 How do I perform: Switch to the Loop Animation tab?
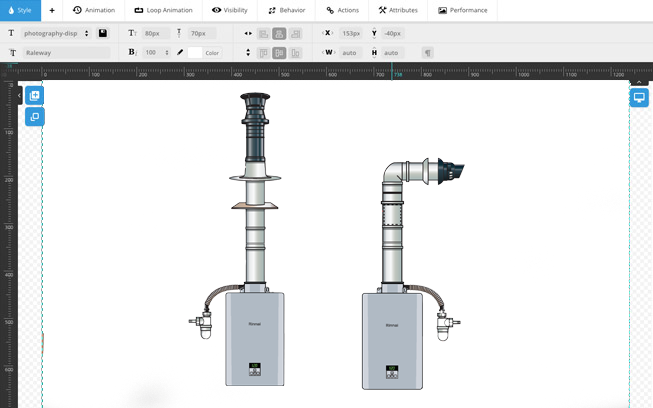pyautogui.click(x=163, y=10)
